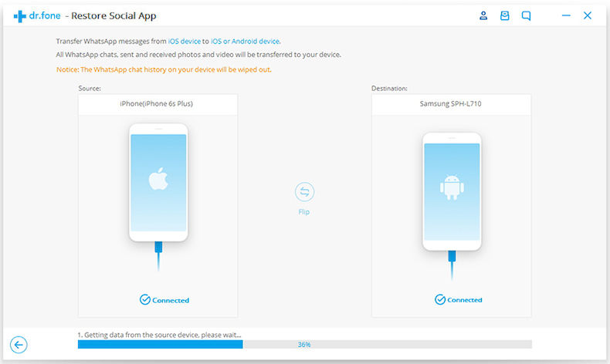Click the Connected checkmark under the Samsung
610x364 pixels.
440,299
